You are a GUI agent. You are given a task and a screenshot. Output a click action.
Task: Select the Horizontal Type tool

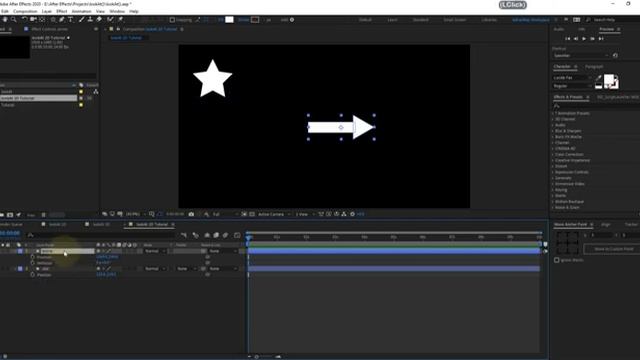[x=70, y=20]
